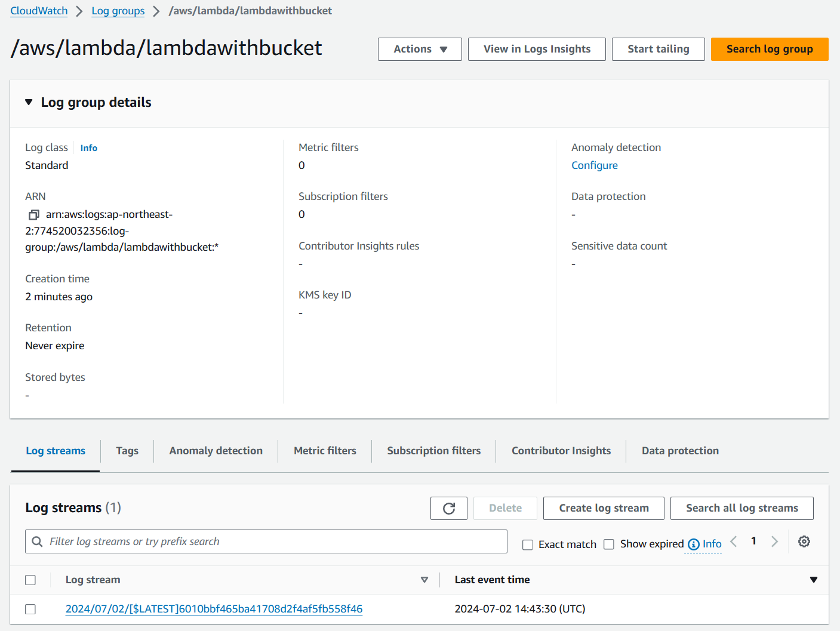840x631 pixels.
Task: Open log streams table settings gear
Action: pos(804,541)
